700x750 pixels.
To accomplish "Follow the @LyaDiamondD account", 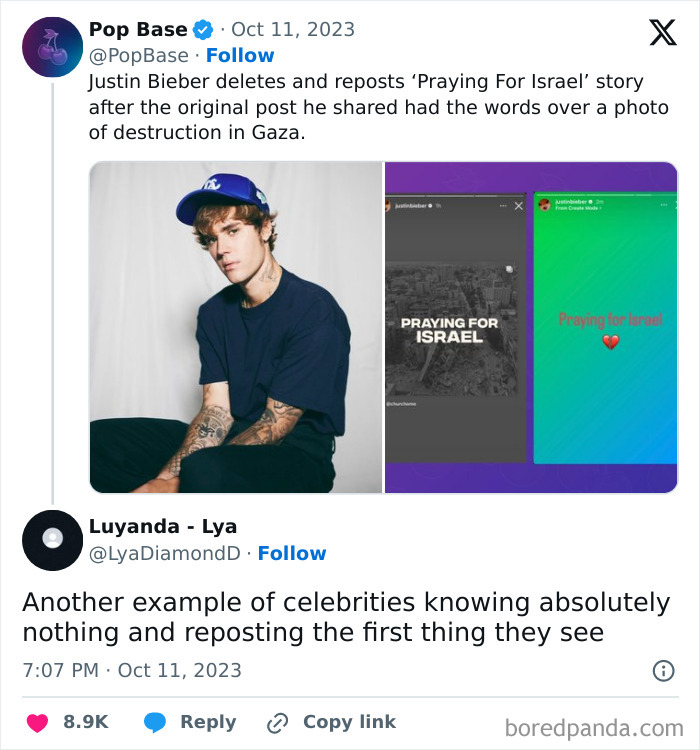I will [292, 553].
